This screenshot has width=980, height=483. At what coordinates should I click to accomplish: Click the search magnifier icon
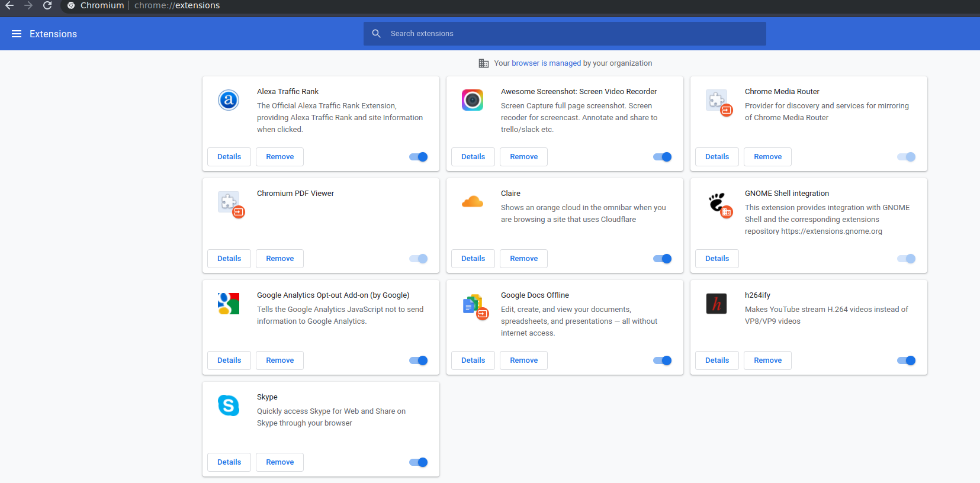pyautogui.click(x=377, y=34)
